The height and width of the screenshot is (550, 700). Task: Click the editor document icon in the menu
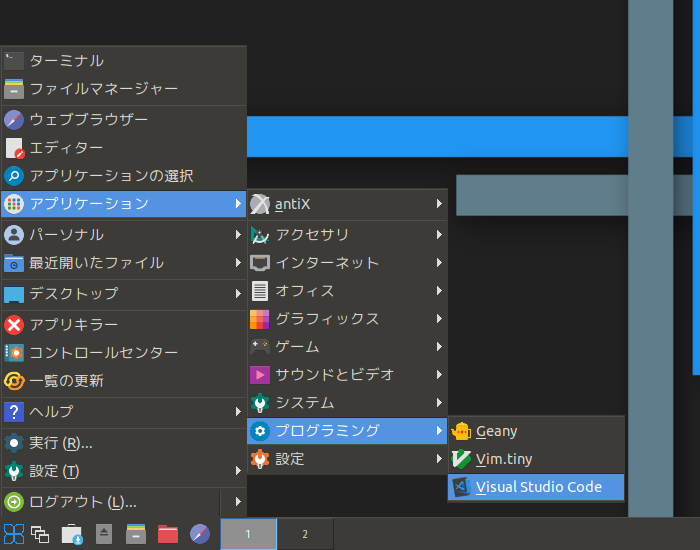14,148
